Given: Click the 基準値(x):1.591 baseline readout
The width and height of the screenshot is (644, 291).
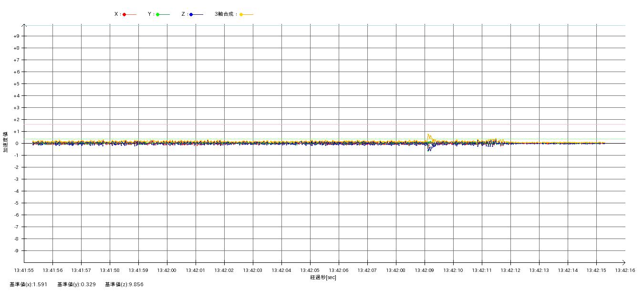Looking at the screenshot, I should pos(28,285).
